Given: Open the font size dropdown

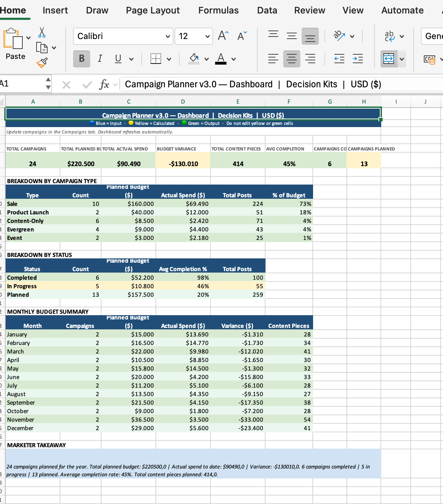Looking at the screenshot, I should tap(207, 37).
